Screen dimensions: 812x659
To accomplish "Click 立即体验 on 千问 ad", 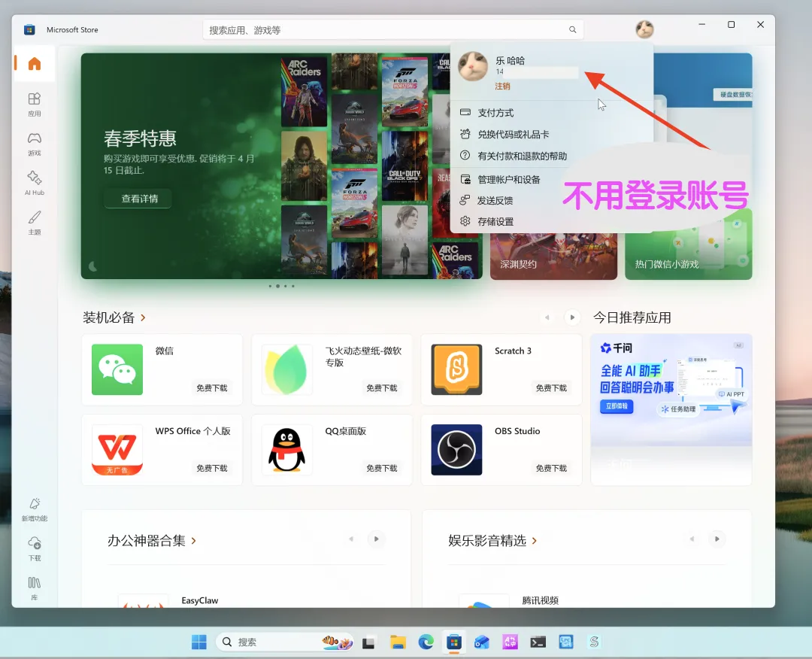I will (617, 406).
